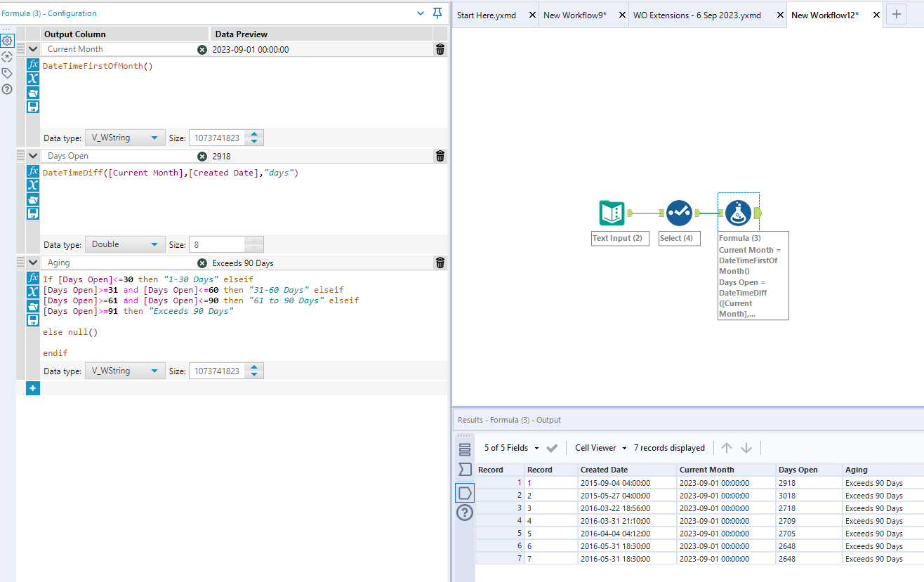924x582 pixels.
Task: Open the functions list via the fx icon
Action: point(32,64)
